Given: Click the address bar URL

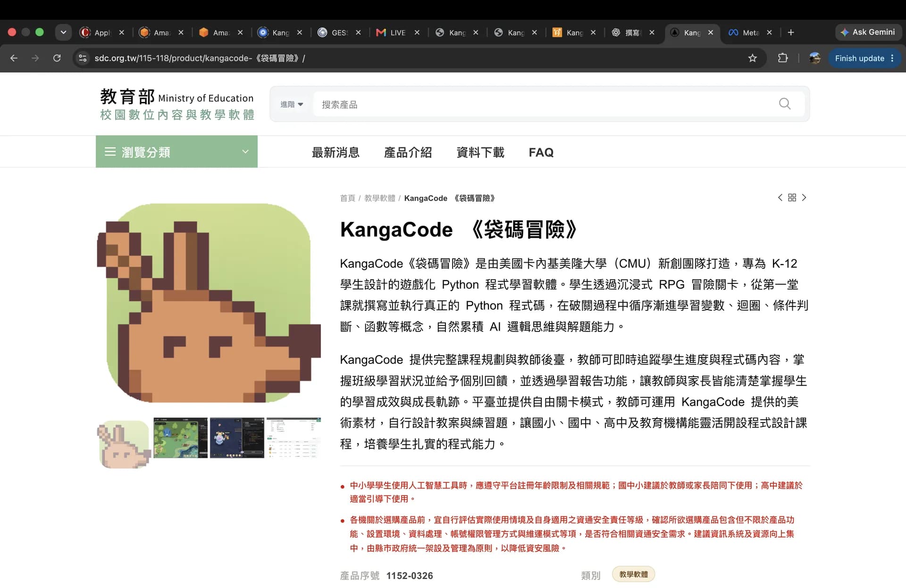Looking at the screenshot, I should pyautogui.click(x=200, y=58).
